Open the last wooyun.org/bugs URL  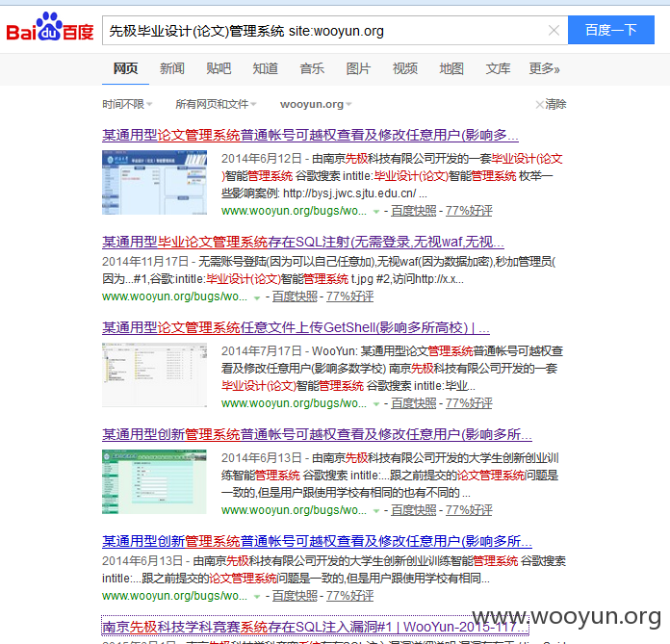(x=174, y=596)
